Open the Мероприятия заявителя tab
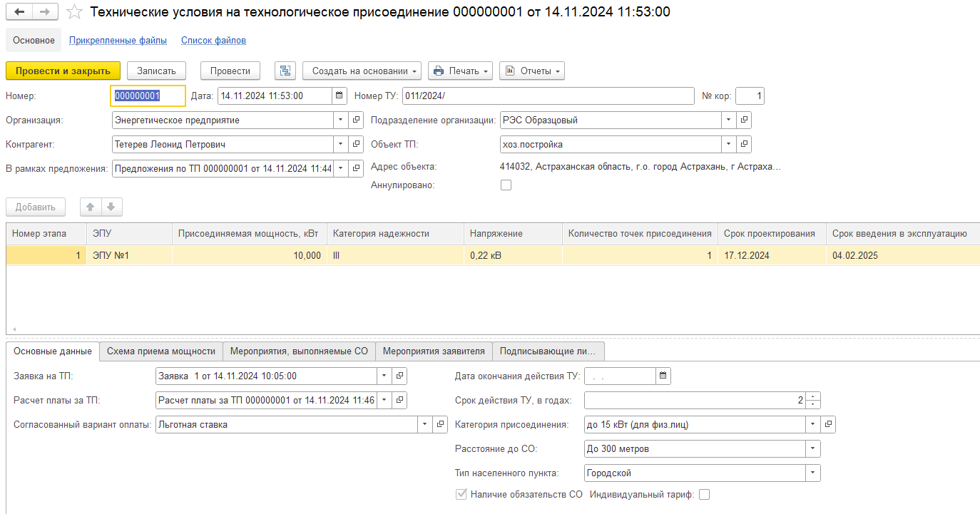This screenshot has width=980, height=514. point(433,351)
